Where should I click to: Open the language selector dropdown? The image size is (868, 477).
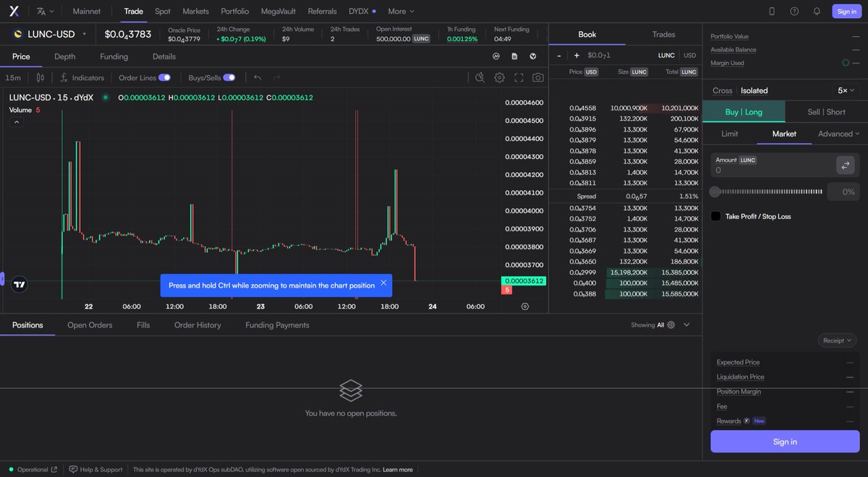pyautogui.click(x=46, y=12)
